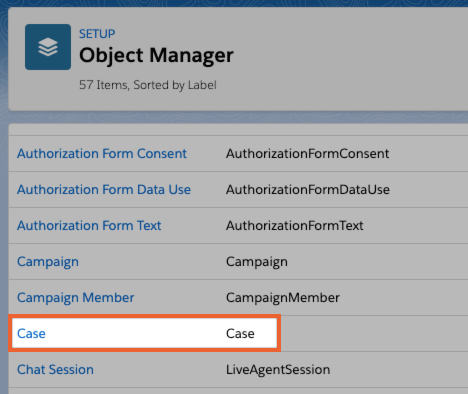Click the Object Manager layers icon

(x=48, y=47)
